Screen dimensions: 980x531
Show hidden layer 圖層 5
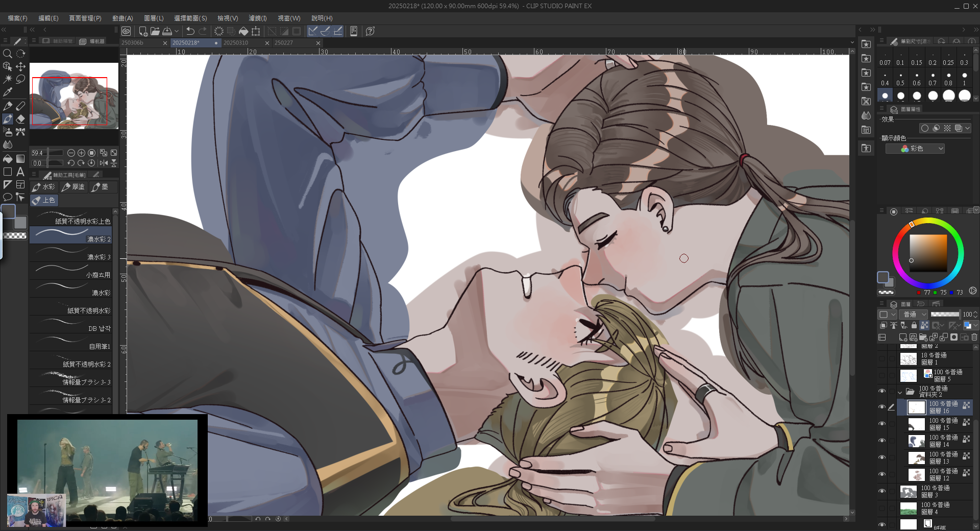(881, 375)
